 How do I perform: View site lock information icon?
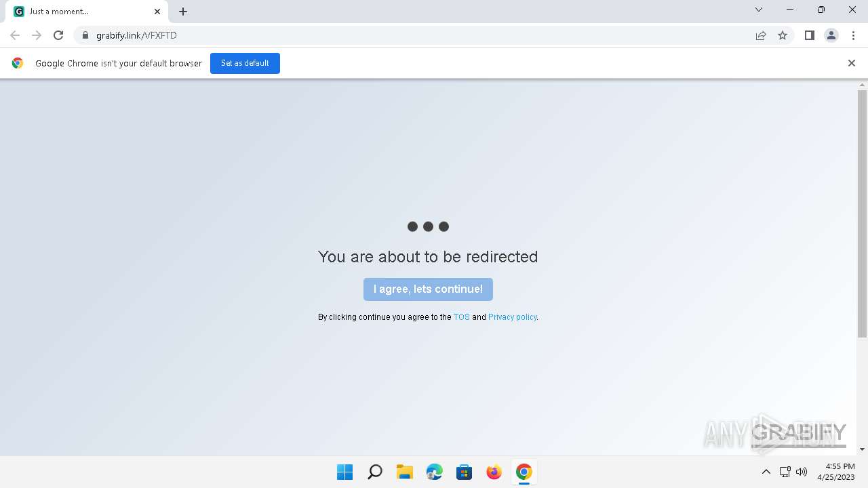(85, 35)
